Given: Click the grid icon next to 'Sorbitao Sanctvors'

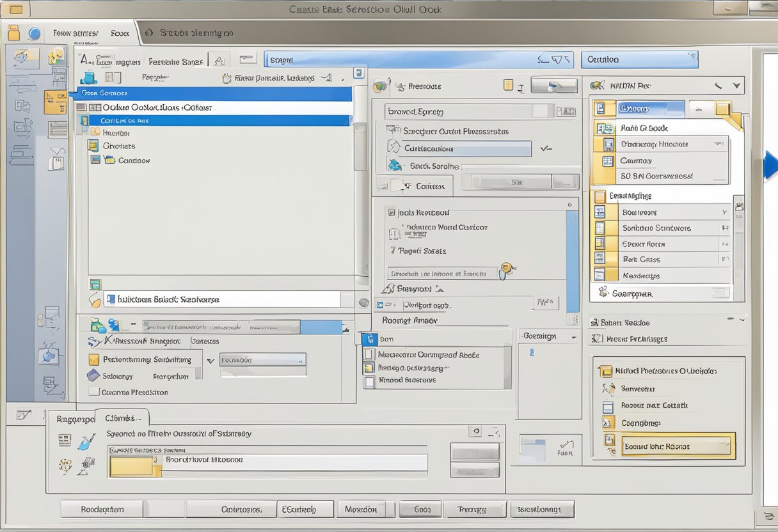Looking at the screenshot, I should (x=599, y=228).
